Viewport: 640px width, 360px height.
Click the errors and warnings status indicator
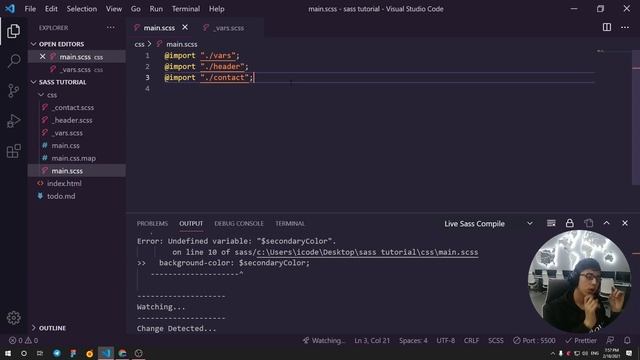pyautogui.click(x=23, y=340)
